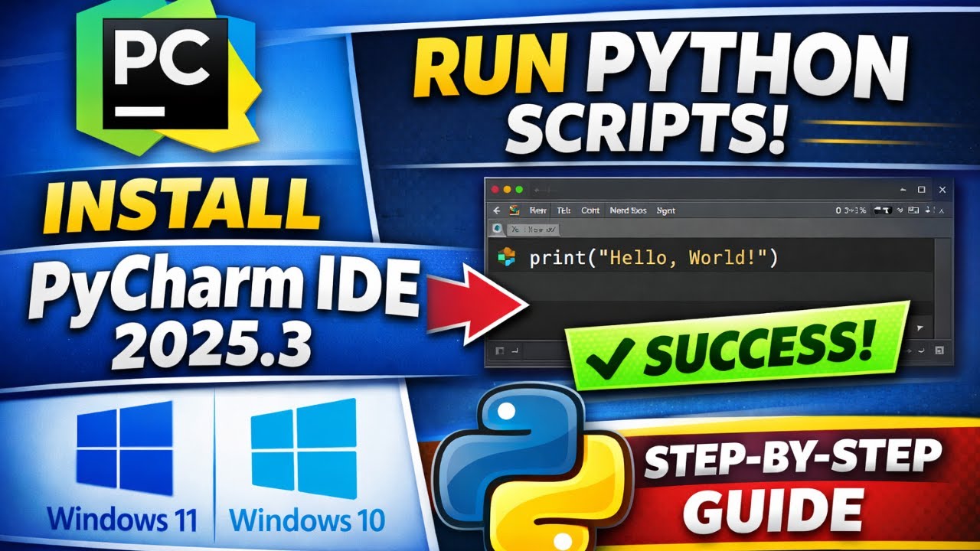This screenshot has height=551, width=980.
Task: Click the colorful icon beside the back arrow
Action: pos(514,210)
